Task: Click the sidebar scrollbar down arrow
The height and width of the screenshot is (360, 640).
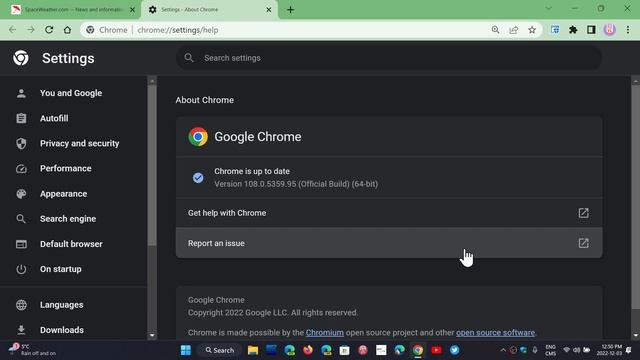Action: point(152,336)
